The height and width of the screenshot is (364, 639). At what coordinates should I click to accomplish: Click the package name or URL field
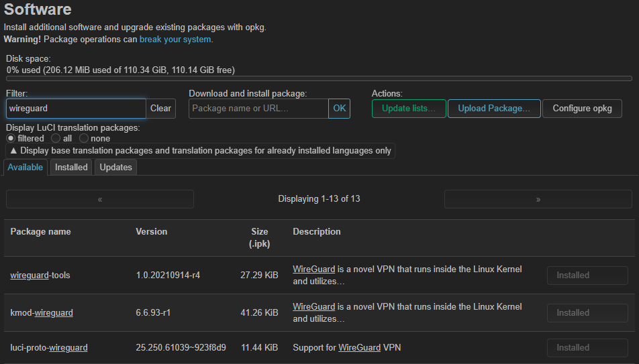coord(258,109)
